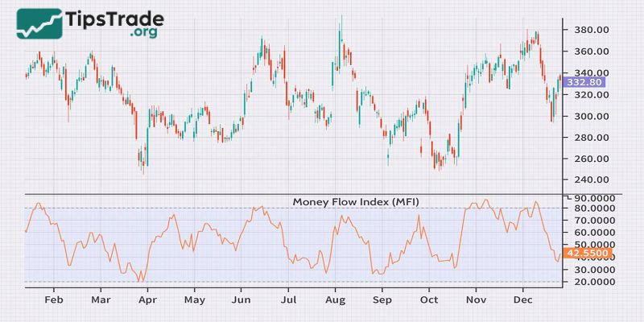This screenshot has height=322, width=644.
Task: Click the Money Flow Index (MFI) title
Action: click(x=355, y=201)
